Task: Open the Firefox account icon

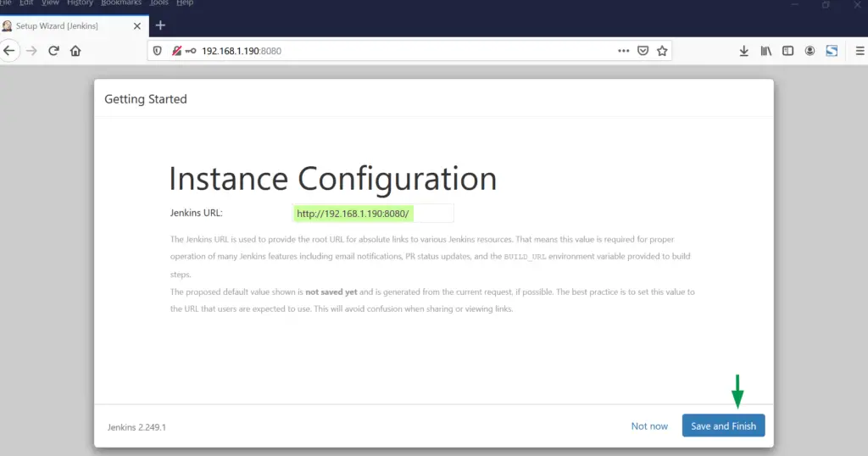Action: 810,51
